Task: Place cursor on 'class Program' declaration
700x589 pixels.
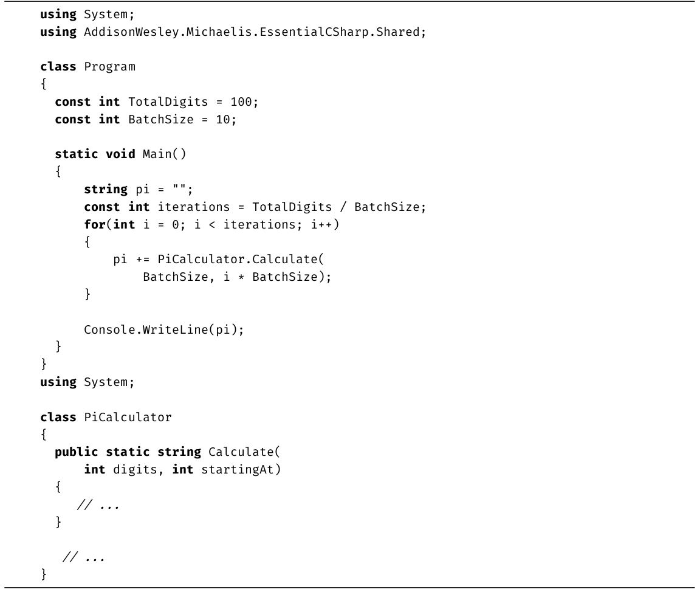Action: pyautogui.click(x=87, y=67)
